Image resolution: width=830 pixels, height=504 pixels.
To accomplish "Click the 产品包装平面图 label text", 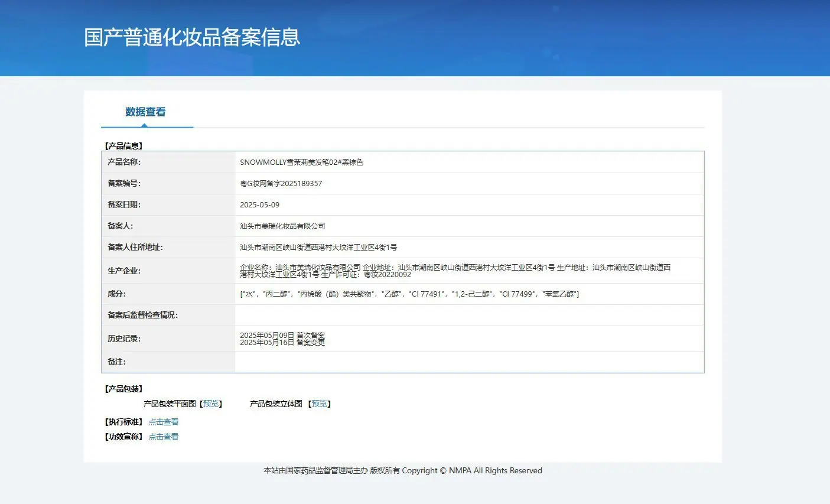I will point(170,404).
